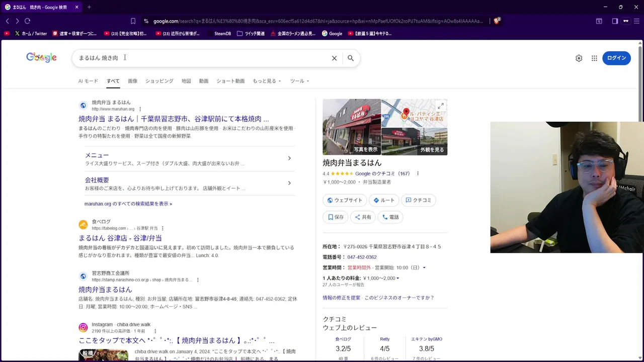644x362 pixels.
Task: Bookmark this page via bookmark icon
Action: 133,21
